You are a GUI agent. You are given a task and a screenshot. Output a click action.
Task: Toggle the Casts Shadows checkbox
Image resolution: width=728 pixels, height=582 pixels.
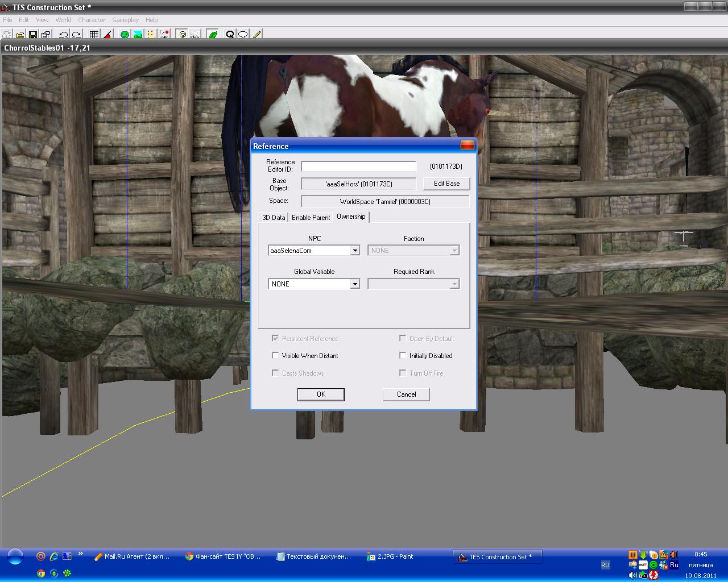(298, 373)
